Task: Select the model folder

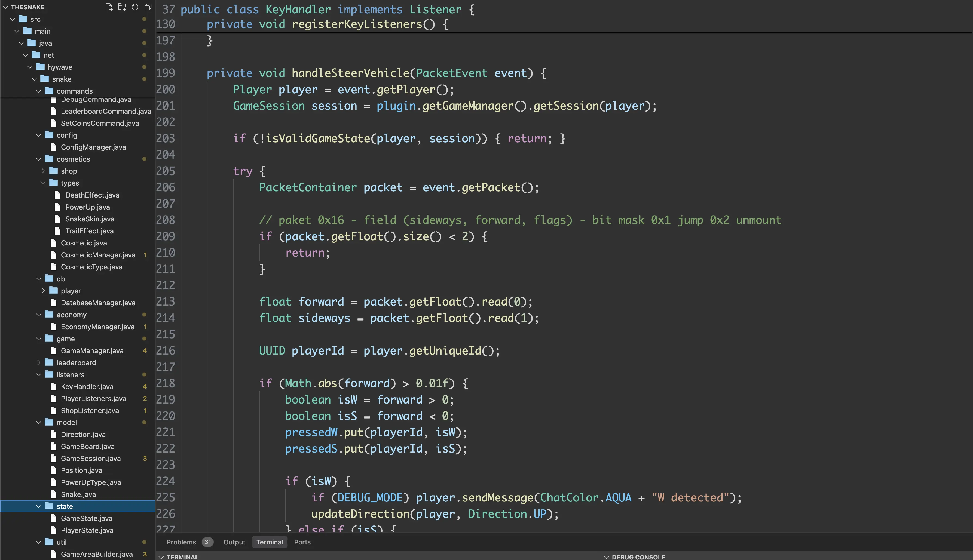Action: (x=66, y=423)
